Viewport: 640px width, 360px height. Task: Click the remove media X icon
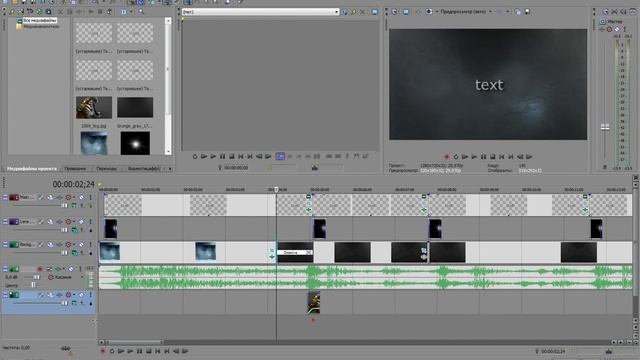click(60, 12)
